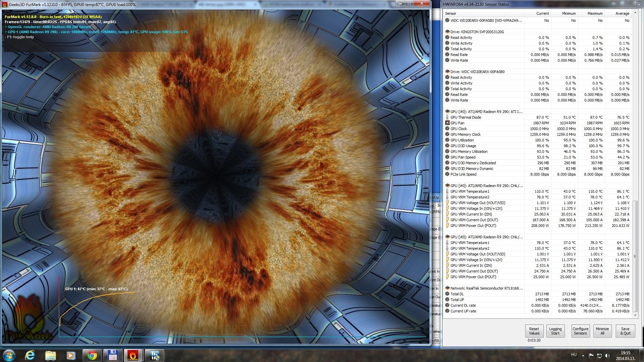Image resolution: width=644 pixels, height=362 pixels.
Task: Click the icon beside Total DL
Action: [447, 294]
